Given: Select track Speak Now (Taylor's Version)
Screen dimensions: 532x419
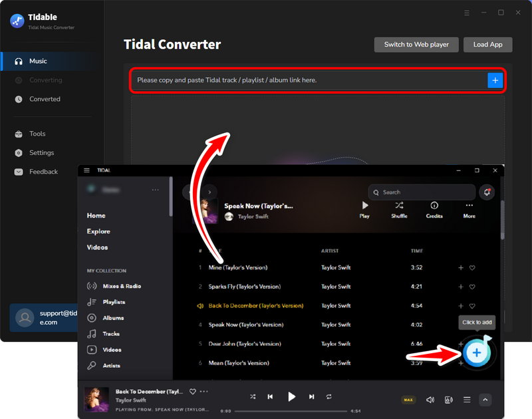Looking at the screenshot, I should pos(246,325).
